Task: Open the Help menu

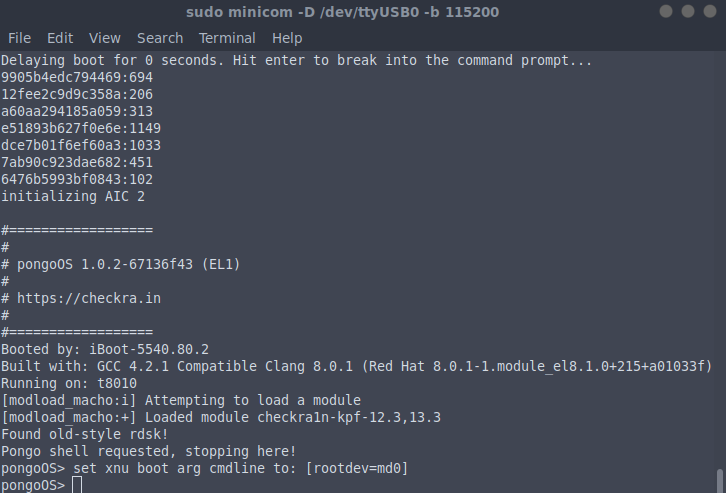Action: 287,38
